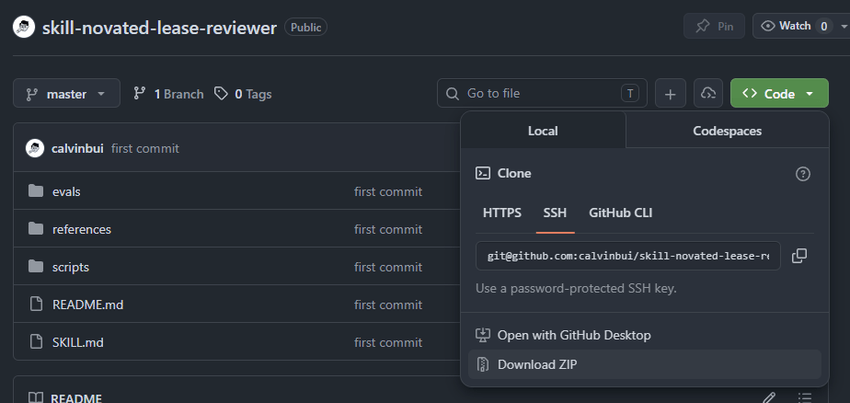Switch to the Codespaces tab
Screen dimensions: 850x403
point(727,131)
